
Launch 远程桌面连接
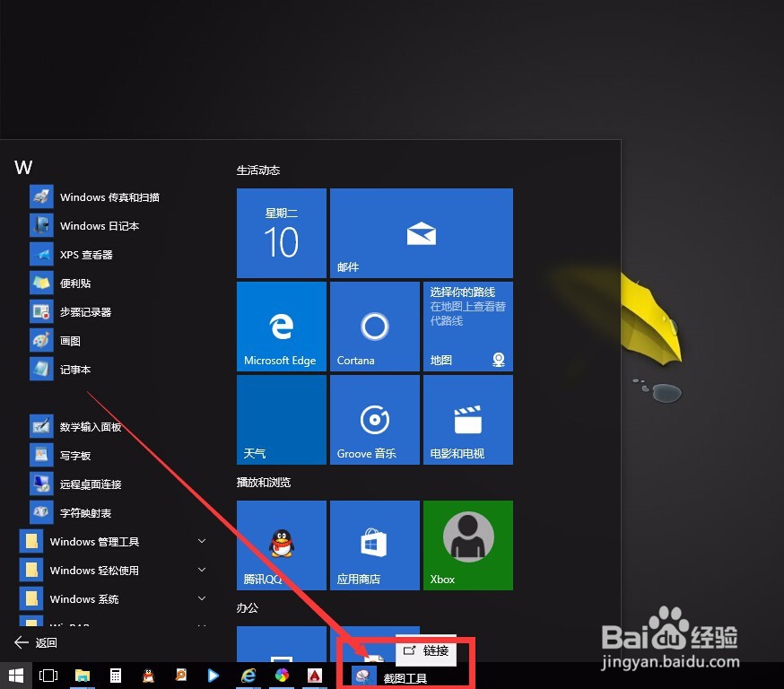pos(75,484)
